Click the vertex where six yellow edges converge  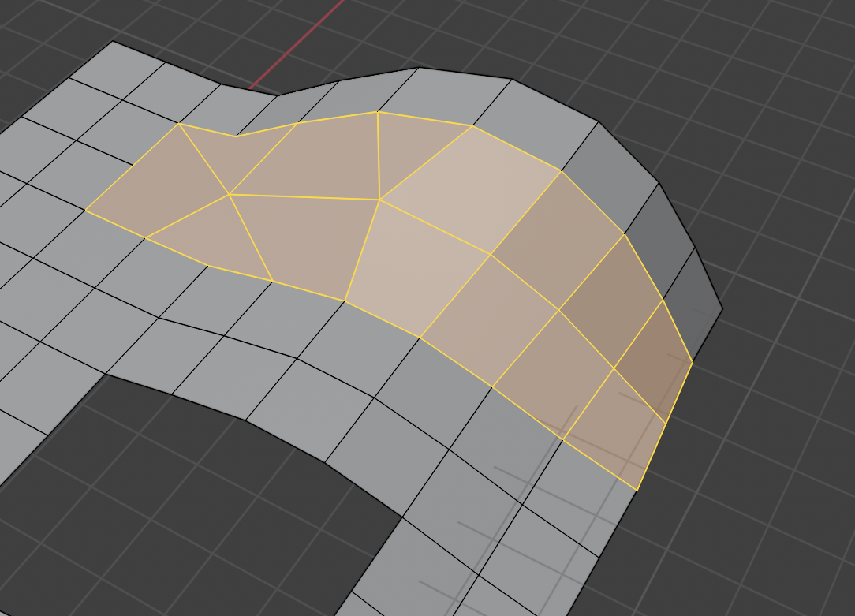pos(379,200)
